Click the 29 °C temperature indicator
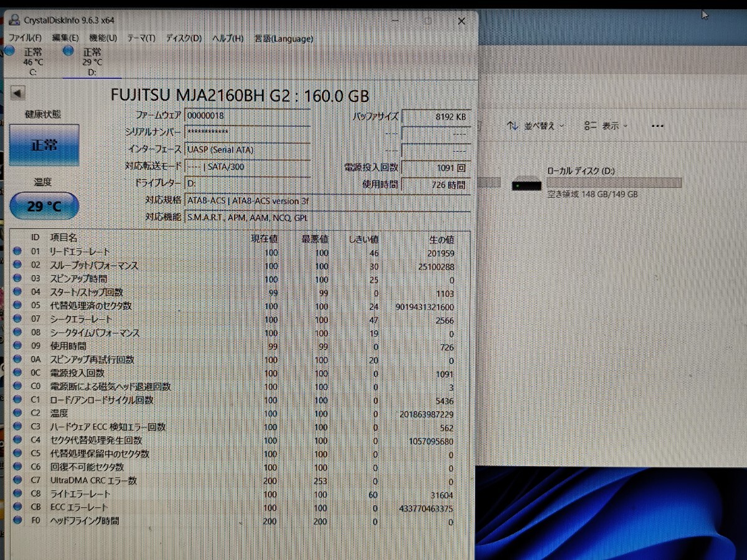Image resolution: width=747 pixels, height=560 pixels. [x=44, y=206]
